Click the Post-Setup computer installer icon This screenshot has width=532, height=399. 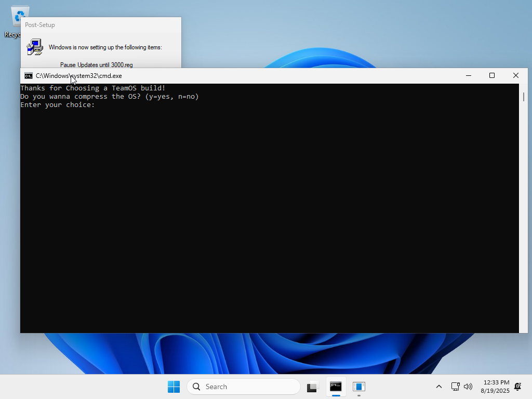pos(35,47)
